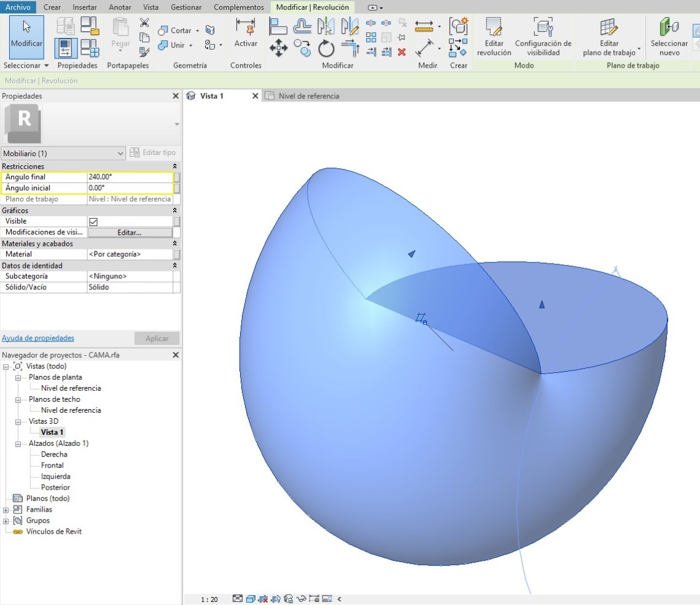Screen dimensions: 700x605
Task: Open the Ayuda de propiedades link
Action: [x=38, y=338]
